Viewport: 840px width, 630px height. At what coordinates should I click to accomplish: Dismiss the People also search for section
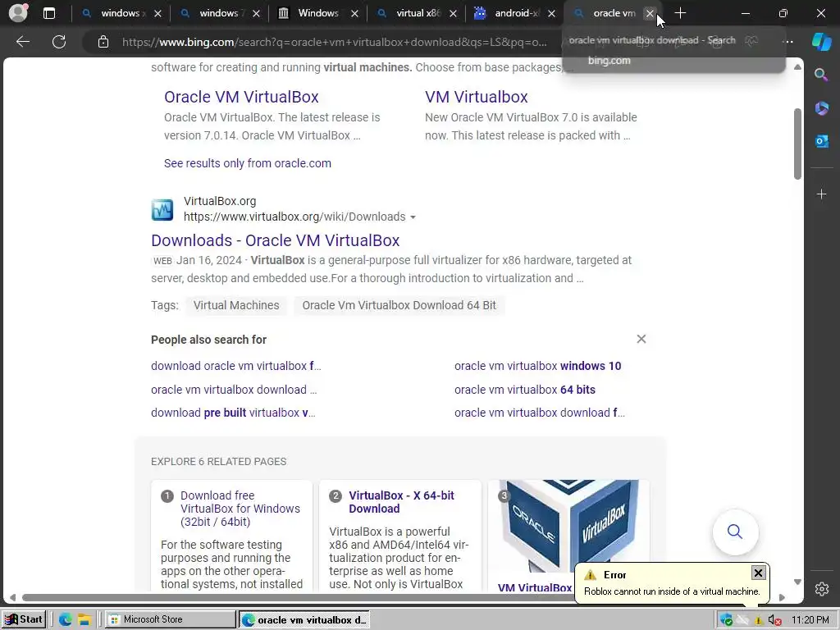641,339
